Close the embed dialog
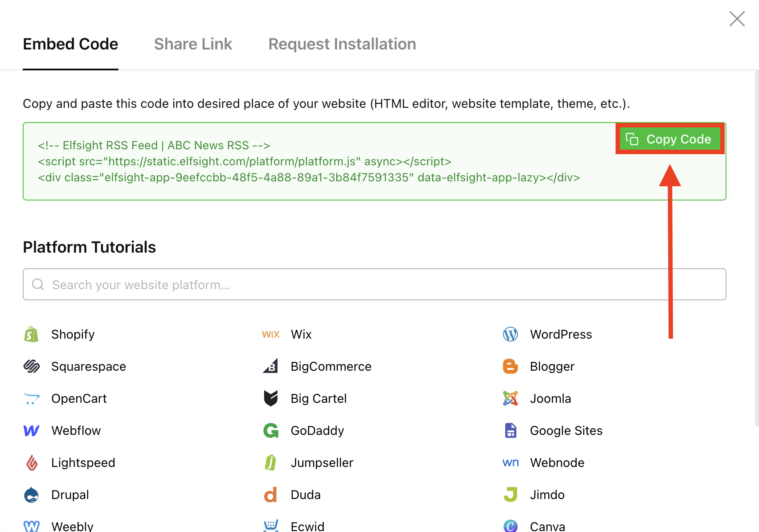Image resolution: width=759 pixels, height=532 pixels. (x=737, y=19)
